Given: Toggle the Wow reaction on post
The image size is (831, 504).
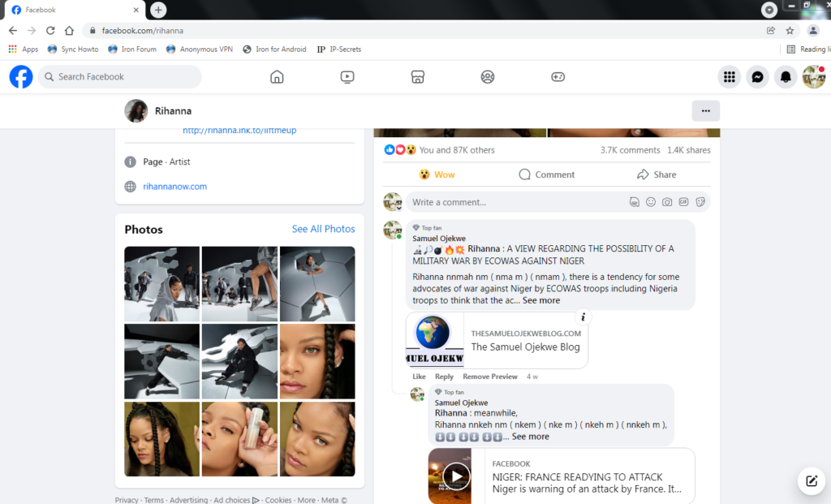Looking at the screenshot, I should click(437, 174).
